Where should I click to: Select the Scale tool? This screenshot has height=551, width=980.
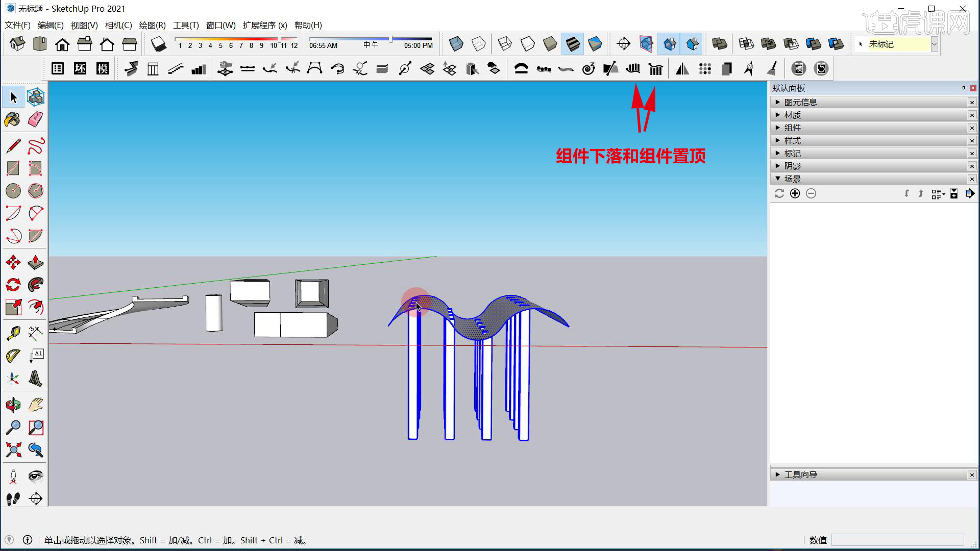click(13, 307)
